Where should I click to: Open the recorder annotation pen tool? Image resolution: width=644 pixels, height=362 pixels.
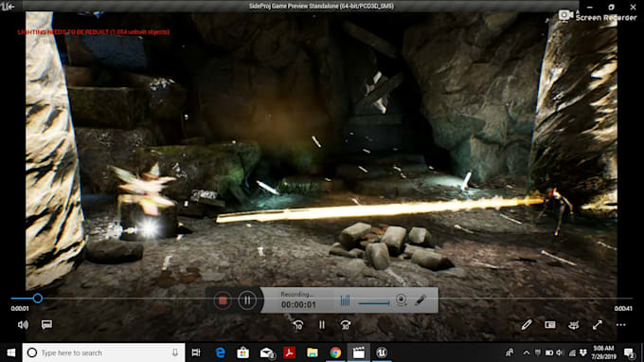(x=420, y=300)
